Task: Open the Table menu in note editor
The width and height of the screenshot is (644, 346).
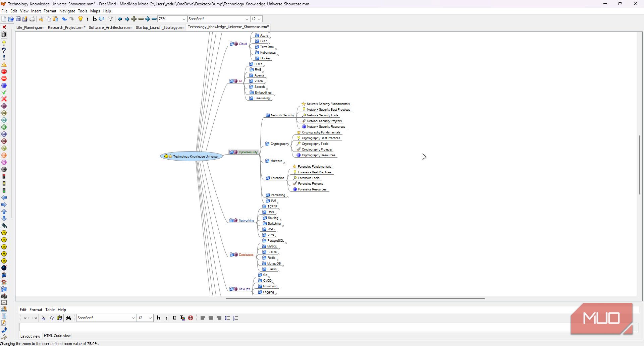Action: click(x=50, y=310)
